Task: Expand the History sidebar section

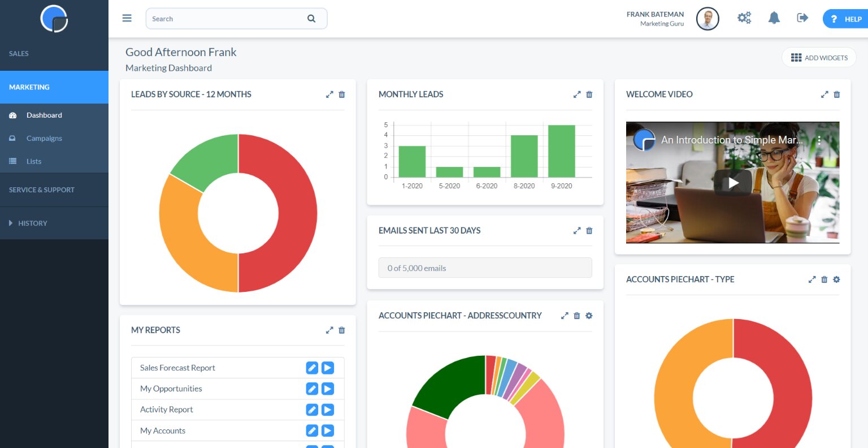Action: (x=32, y=223)
